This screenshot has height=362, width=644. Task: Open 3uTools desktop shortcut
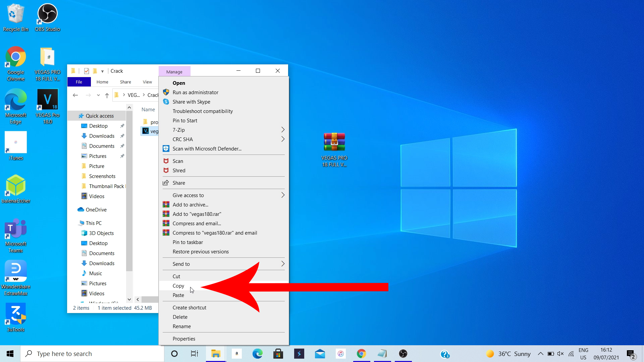15,318
